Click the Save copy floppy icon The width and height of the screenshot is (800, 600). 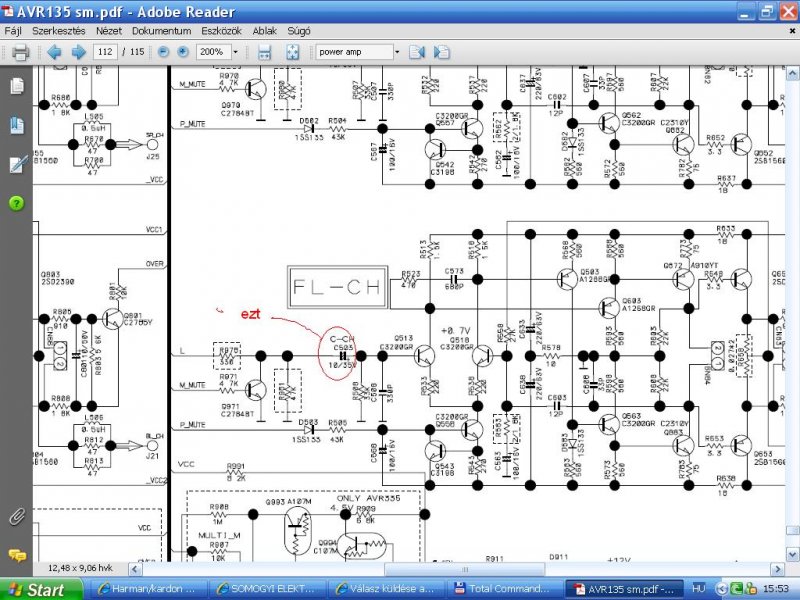point(264,52)
